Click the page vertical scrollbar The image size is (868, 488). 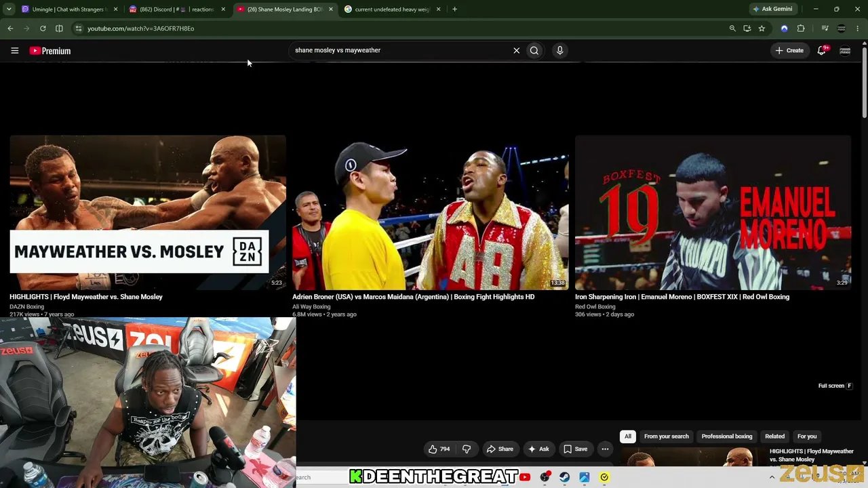pos(865,81)
